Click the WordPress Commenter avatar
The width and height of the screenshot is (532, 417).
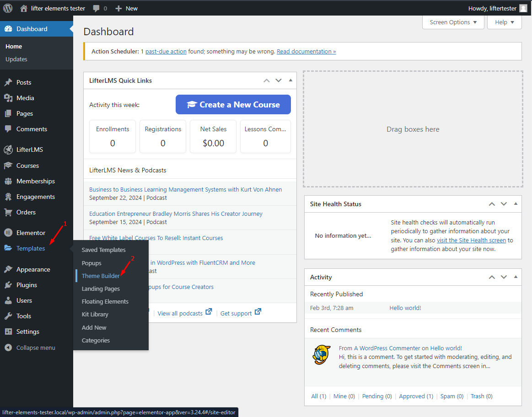click(x=322, y=355)
